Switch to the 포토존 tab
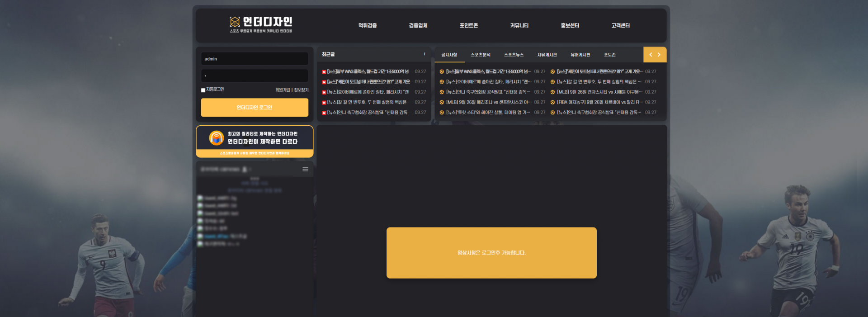The height and width of the screenshot is (317, 868). pos(610,55)
